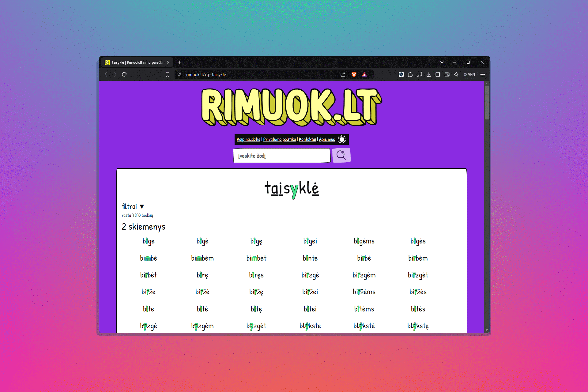Click the word "bitėms"
Viewport: 588px width, 392px height.
point(364,309)
